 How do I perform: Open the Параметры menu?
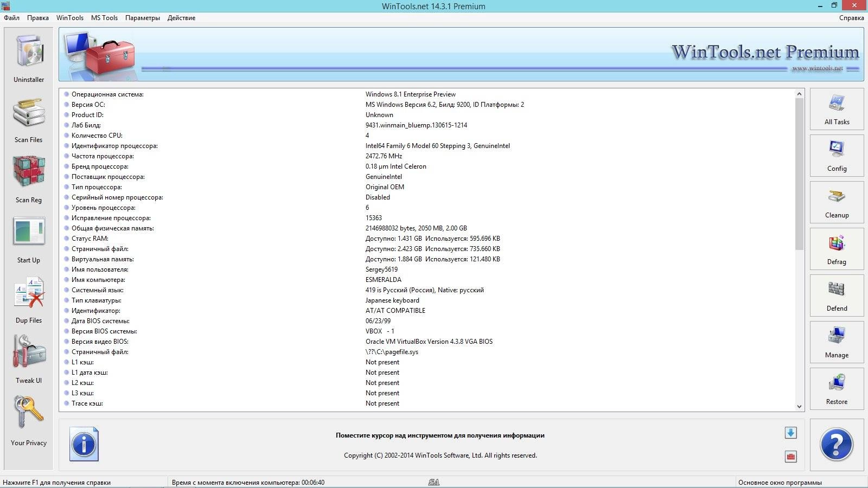pos(143,18)
